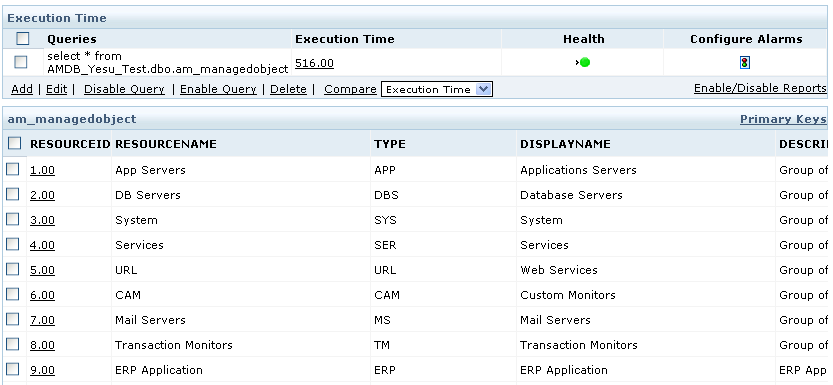Click the RESOURCENAME column header
This screenshot has width=833, height=385.
(166, 144)
